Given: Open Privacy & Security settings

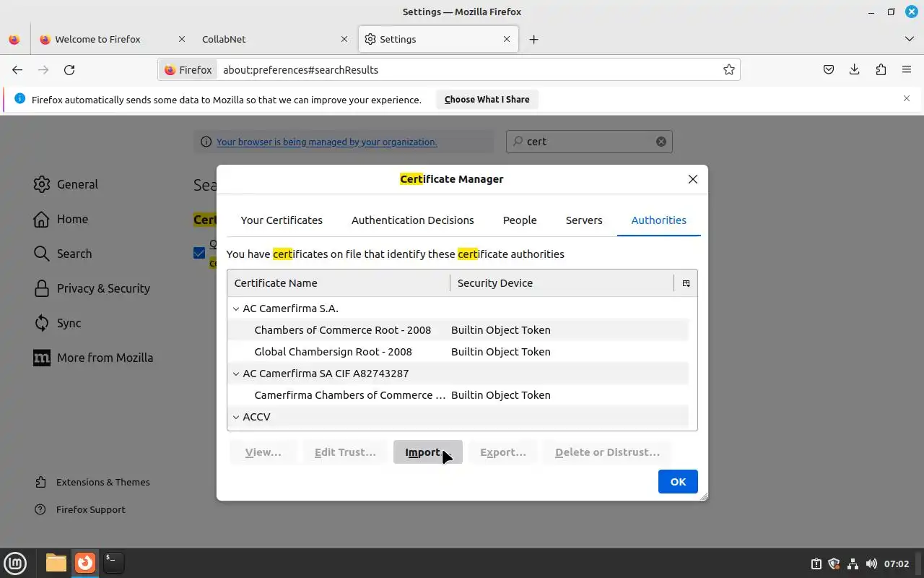Looking at the screenshot, I should tap(92, 288).
